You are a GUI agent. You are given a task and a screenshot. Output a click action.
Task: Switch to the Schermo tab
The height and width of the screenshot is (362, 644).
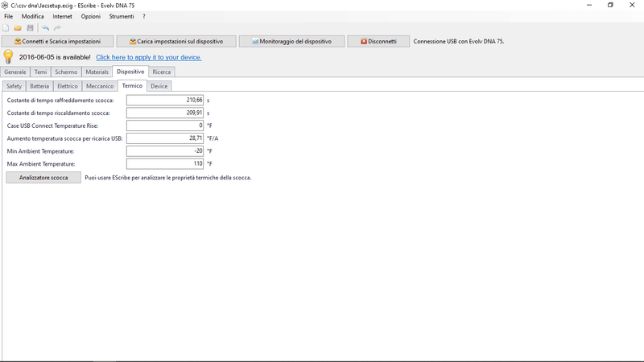pyautogui.click(x=66, y=72)
